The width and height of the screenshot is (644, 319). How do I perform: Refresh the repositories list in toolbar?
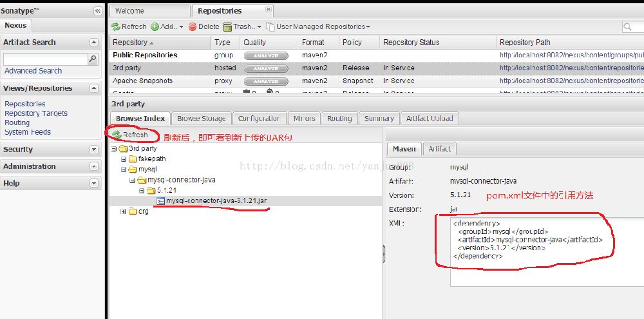point(129,26)
